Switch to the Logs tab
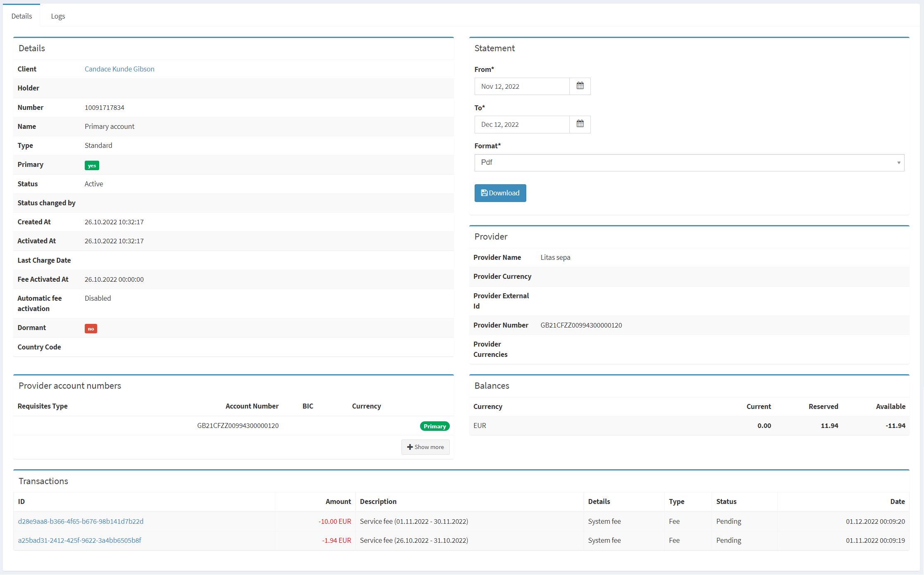This screenshot has width=924, height=575. [x=58, y=16]
